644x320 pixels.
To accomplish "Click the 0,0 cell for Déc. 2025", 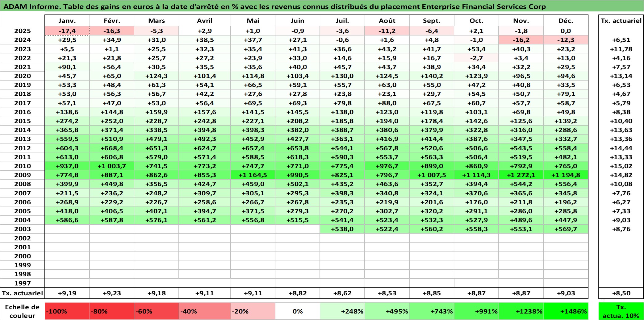I will click(x=566, y=31).
